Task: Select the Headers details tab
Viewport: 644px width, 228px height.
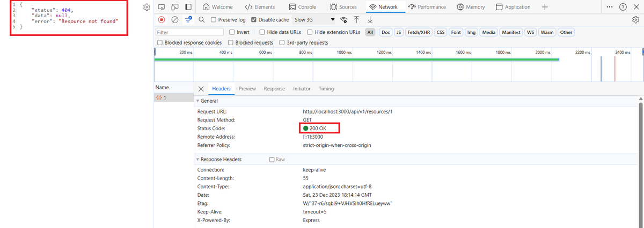Action: click(x=221, y=89)
